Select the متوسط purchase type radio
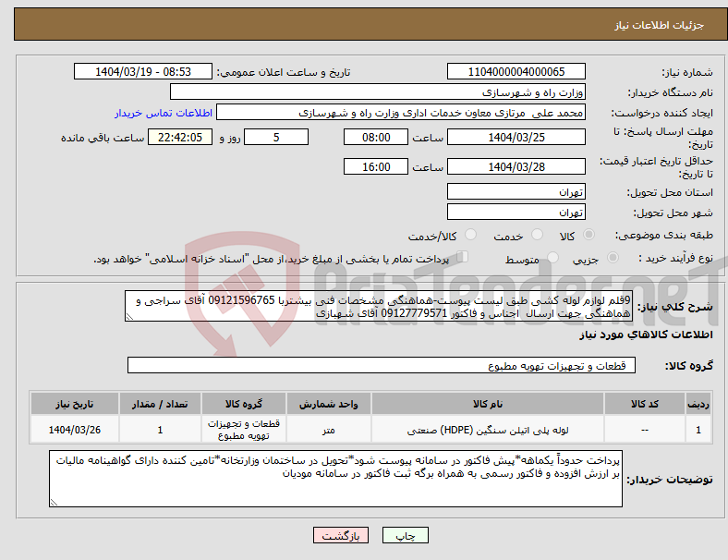The image size is (728, 560). coord(553,258)
